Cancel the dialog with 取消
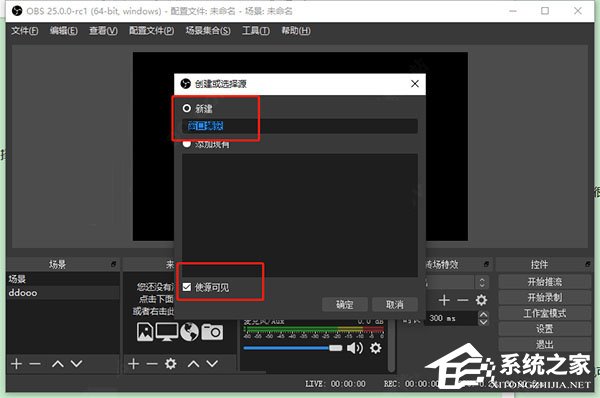Viewport: 600px width, 398px height. pos(395,305)
